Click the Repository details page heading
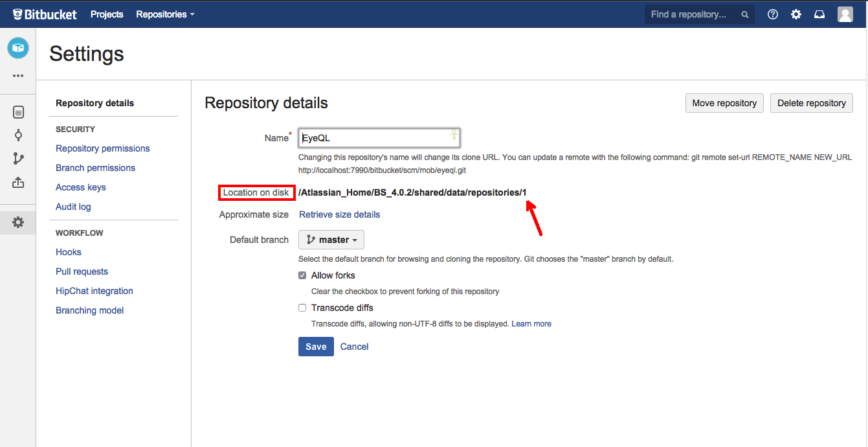 pyautogui.click(x=266, y=103)
